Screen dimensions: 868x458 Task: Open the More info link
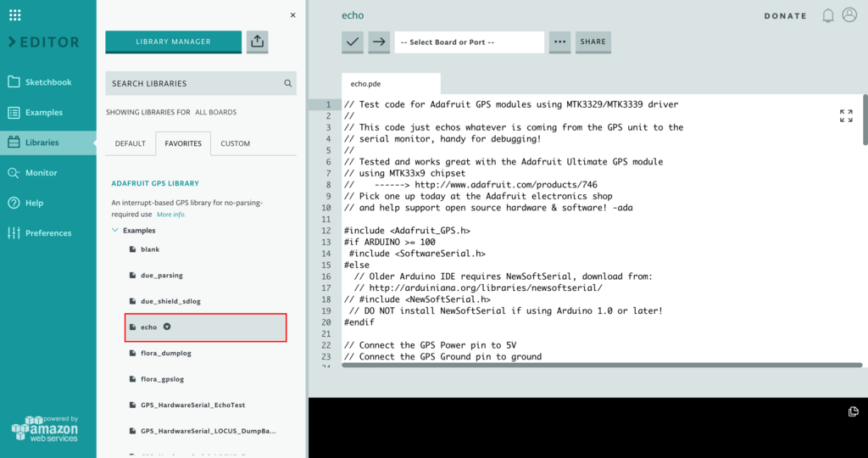[171, 215]
